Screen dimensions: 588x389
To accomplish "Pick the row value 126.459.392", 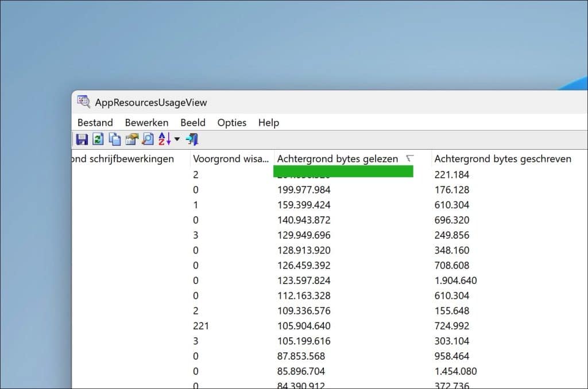I will [x=304, y=265].
